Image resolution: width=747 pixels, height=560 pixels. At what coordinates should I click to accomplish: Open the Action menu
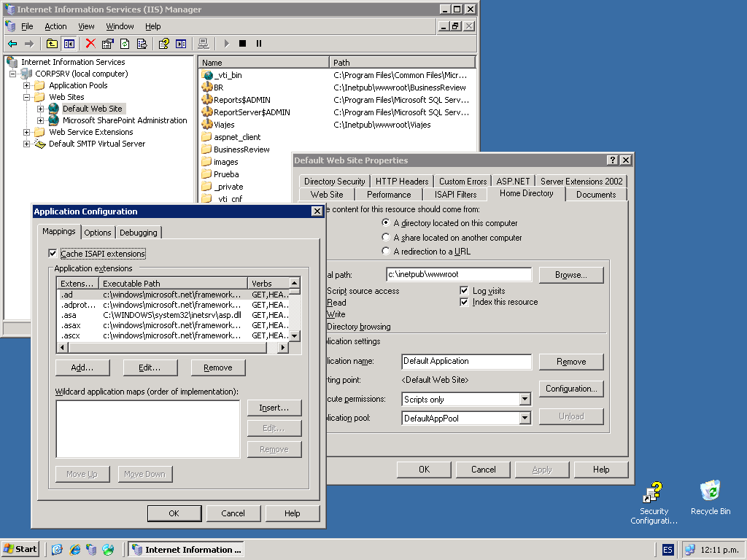tap(55, 27)
